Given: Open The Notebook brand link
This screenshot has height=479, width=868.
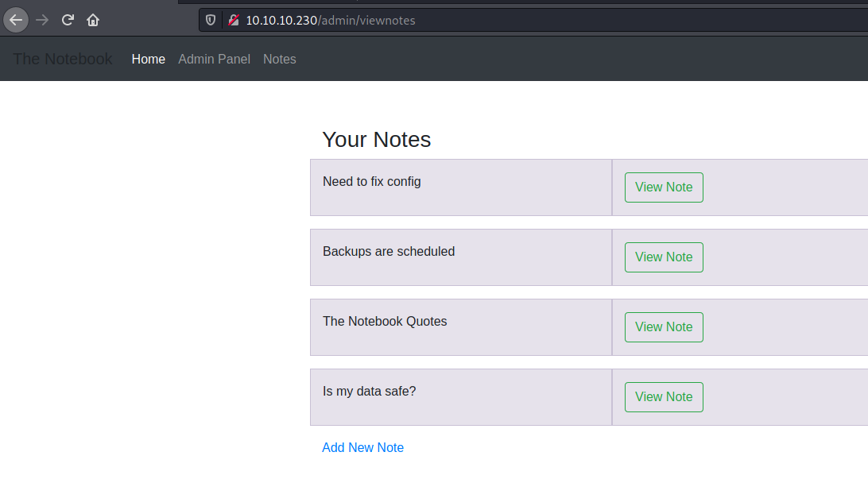Looking at the screenshot, I should 63,60.
